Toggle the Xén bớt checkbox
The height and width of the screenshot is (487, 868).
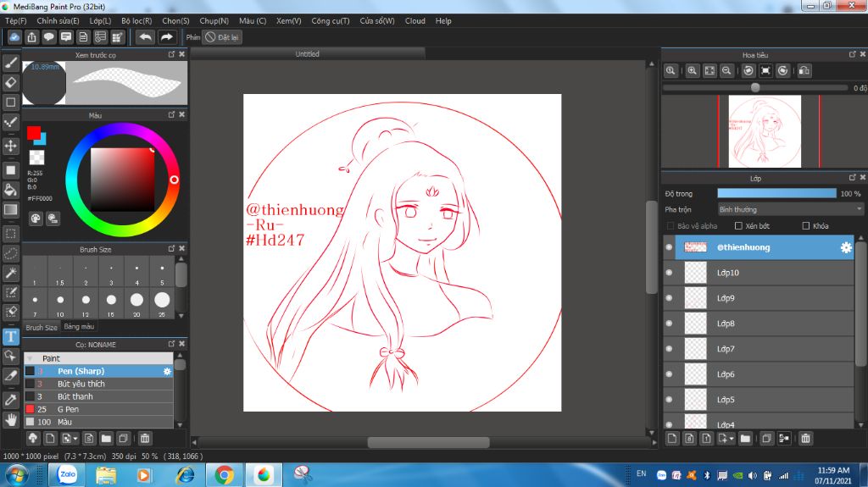tap(738, 226)
